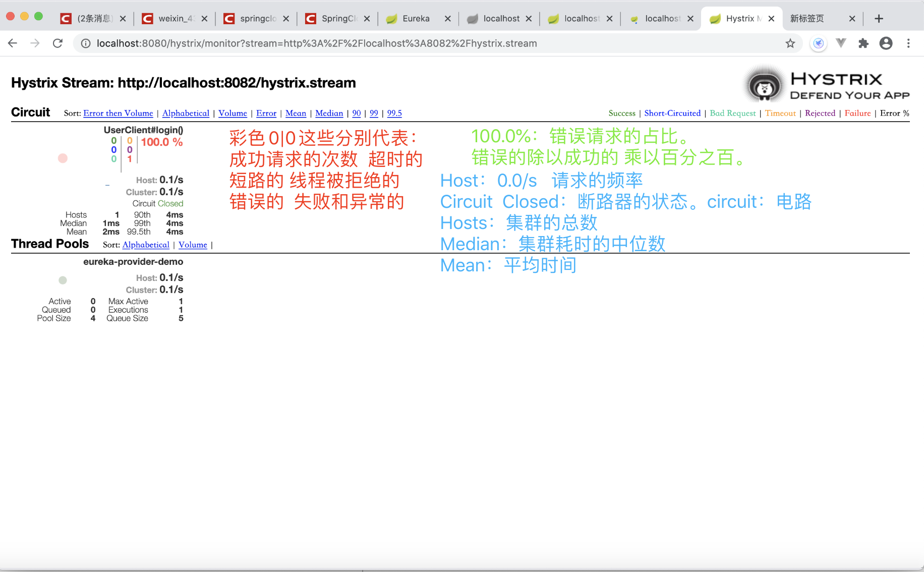Open a new browser tab
This screenshot has width=924, height=572.
[879, 18]
